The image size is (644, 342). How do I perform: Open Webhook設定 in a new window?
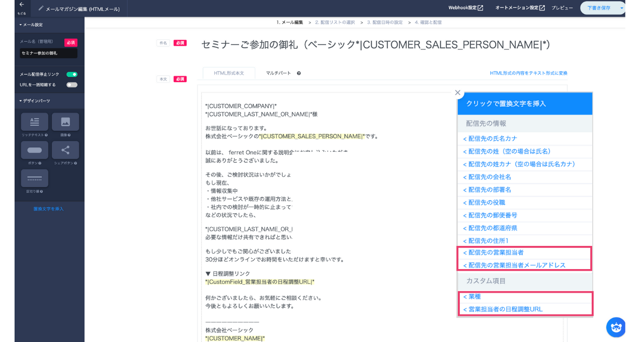click(x=465, y=8)
